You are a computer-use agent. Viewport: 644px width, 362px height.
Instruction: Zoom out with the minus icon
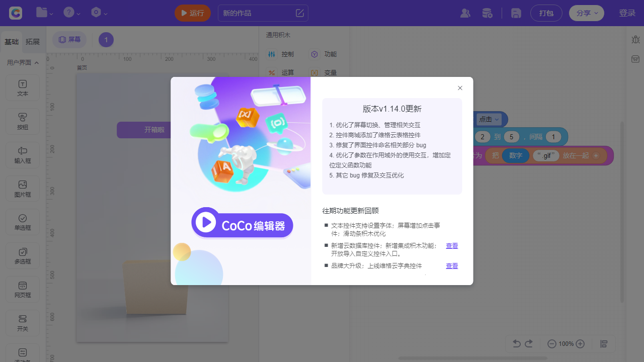tap(552, 344)
